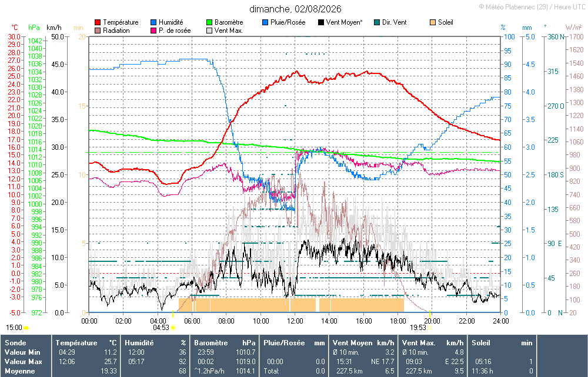The height and width of the screenshot is (377, 588).
Task: Click the NE 17.7 wind value
Action: pyautogui.click(x=382, y=362)
